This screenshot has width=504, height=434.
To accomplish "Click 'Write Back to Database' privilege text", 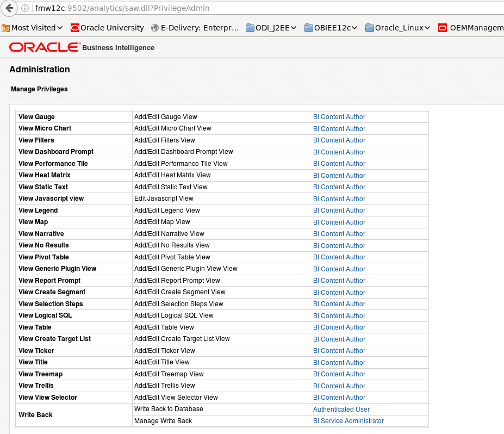I will point(169,409).
